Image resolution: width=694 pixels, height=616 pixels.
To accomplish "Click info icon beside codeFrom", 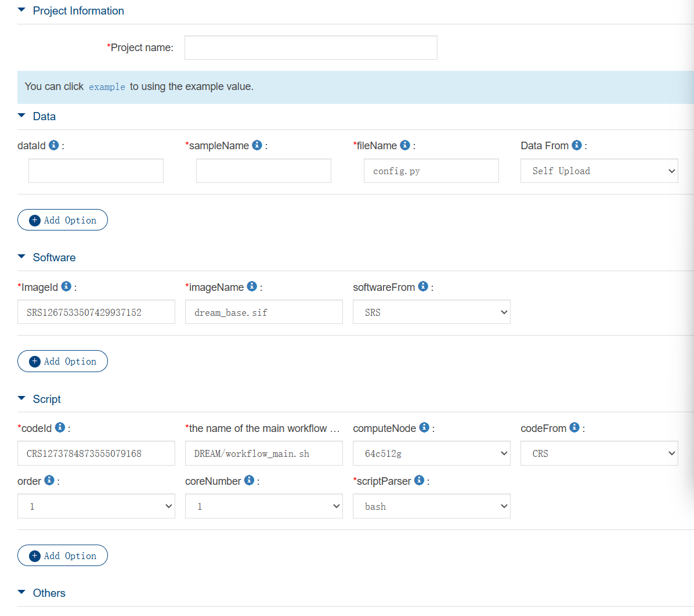I will coord(574,427).
